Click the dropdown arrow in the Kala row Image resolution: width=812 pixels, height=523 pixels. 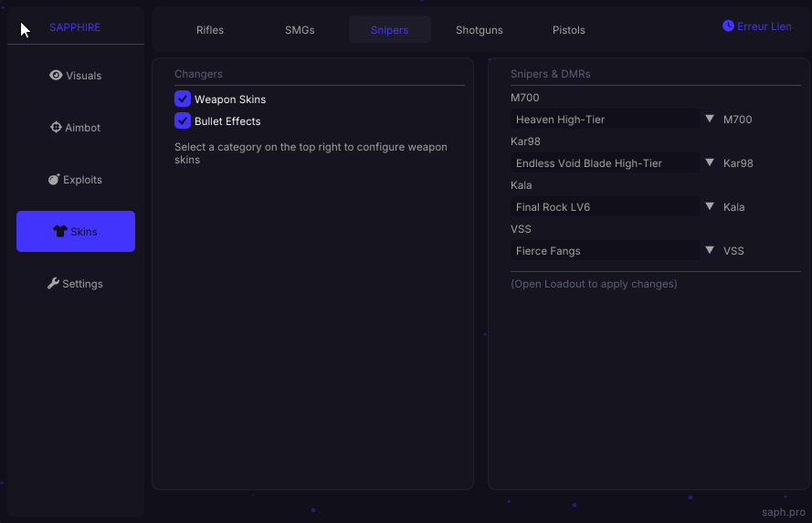point(710,207)
